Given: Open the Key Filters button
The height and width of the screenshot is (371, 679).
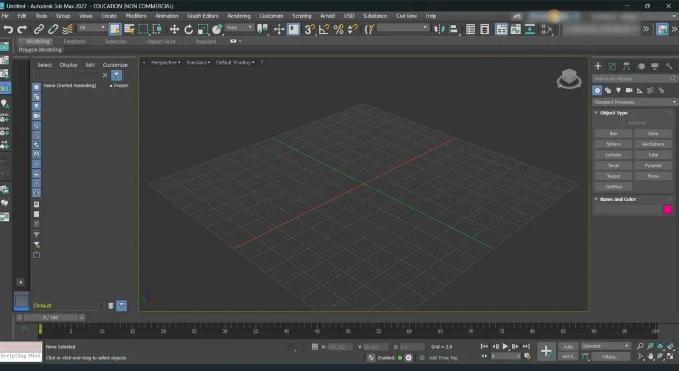Looking at the screenshot, I should (610, 357).
